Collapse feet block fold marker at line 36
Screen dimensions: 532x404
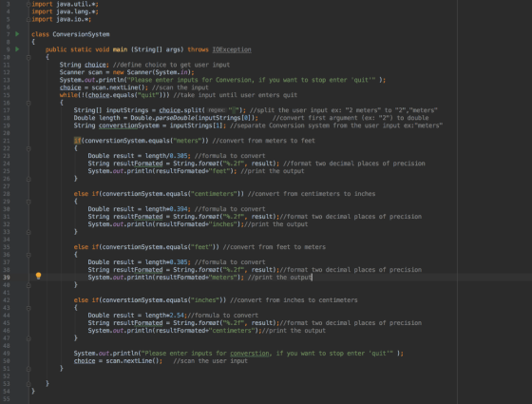(x=28, y=255)
